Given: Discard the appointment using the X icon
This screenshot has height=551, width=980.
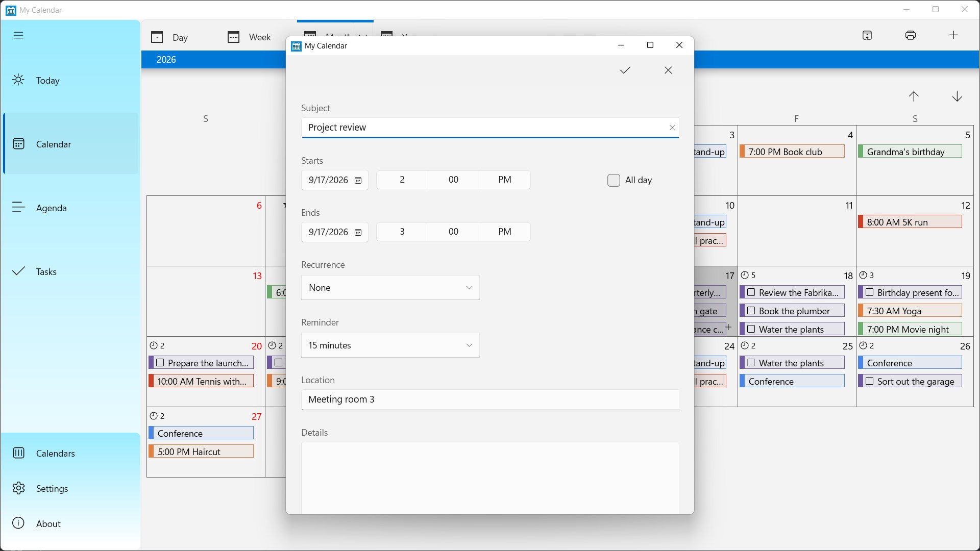Looking at the screenshot, I should [x=668, y=70].
